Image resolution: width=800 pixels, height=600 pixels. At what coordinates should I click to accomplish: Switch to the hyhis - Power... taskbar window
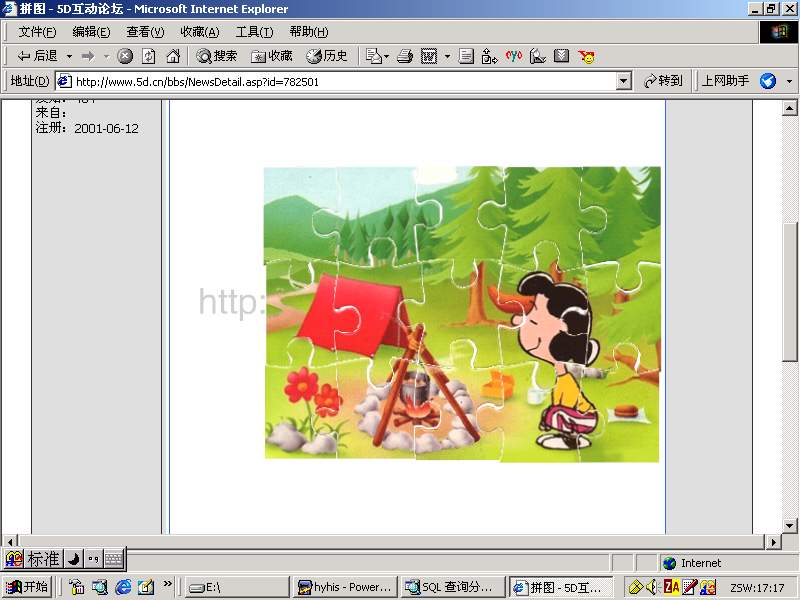pos(344,587)
